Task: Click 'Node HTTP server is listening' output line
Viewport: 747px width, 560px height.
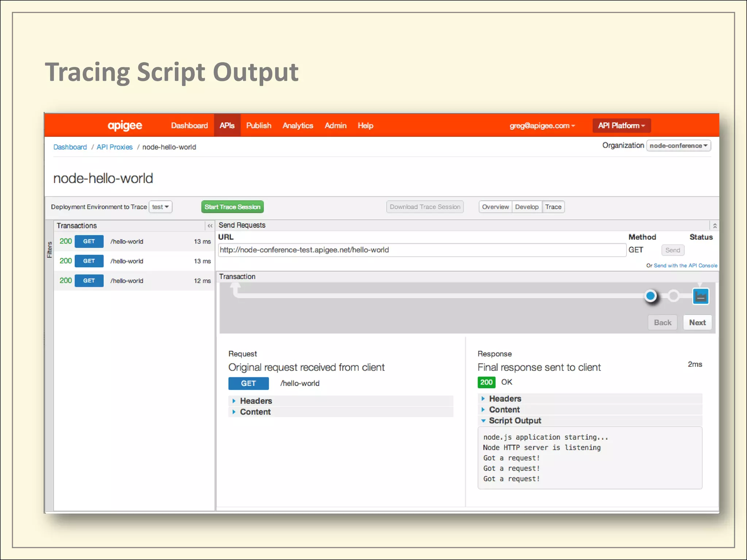Action: coord(542,448)
